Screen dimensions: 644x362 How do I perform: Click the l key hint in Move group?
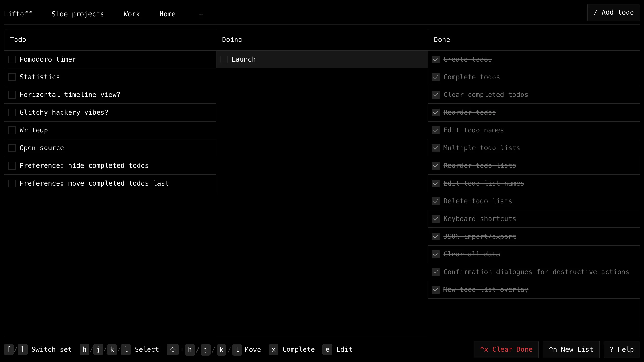pyautogui.click(x=237, y=350)
